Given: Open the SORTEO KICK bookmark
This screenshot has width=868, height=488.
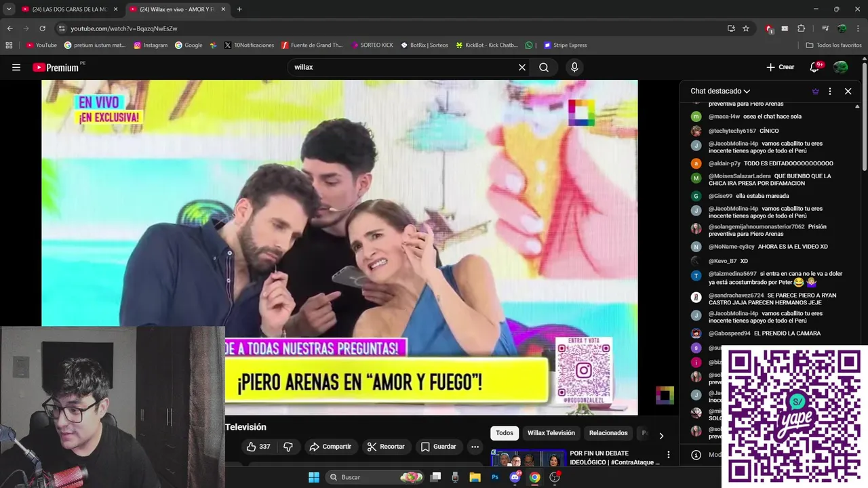Looking at the screenshot, I should click(x=372, y=45).
